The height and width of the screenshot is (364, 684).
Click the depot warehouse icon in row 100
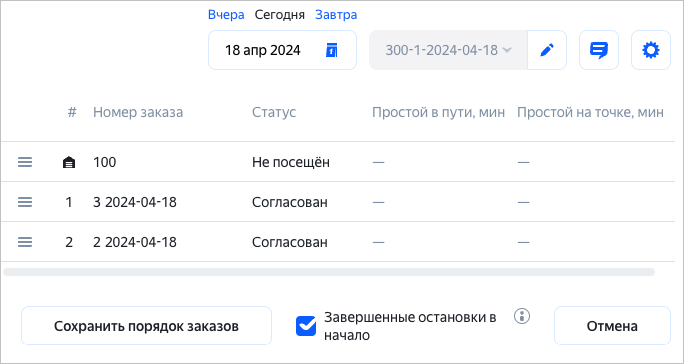click(x=69, y=163)
